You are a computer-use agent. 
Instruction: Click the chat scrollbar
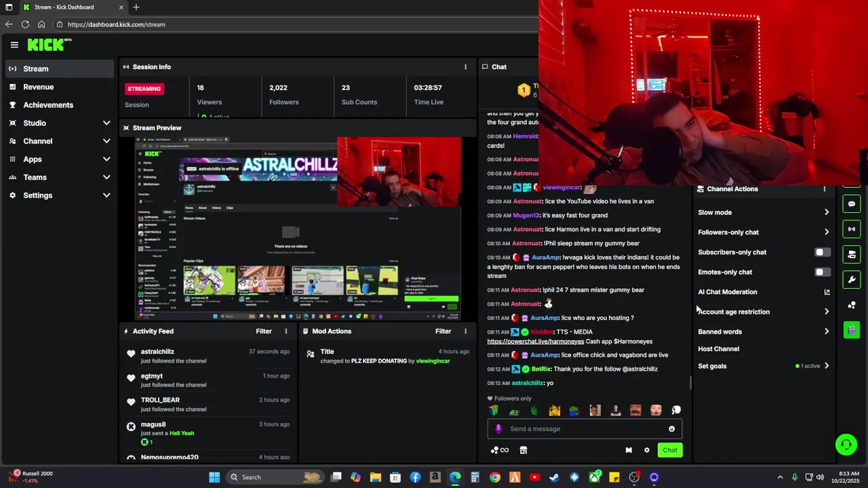690,383
